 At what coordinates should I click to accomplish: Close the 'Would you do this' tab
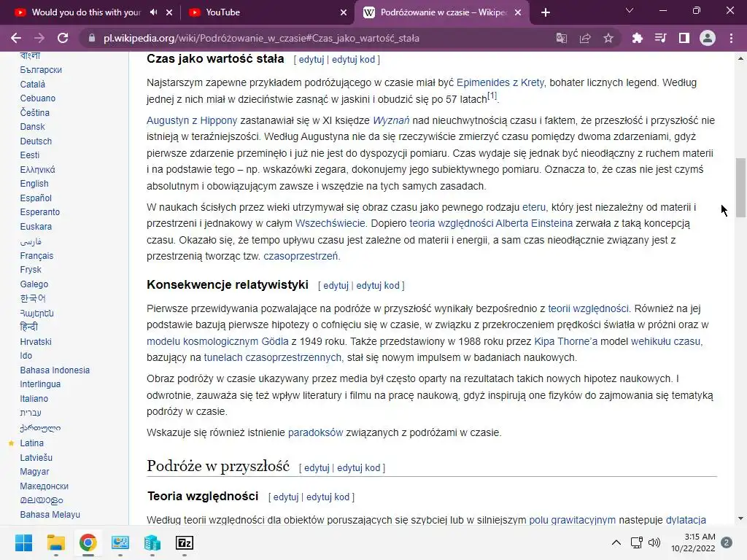pos(169,12)
